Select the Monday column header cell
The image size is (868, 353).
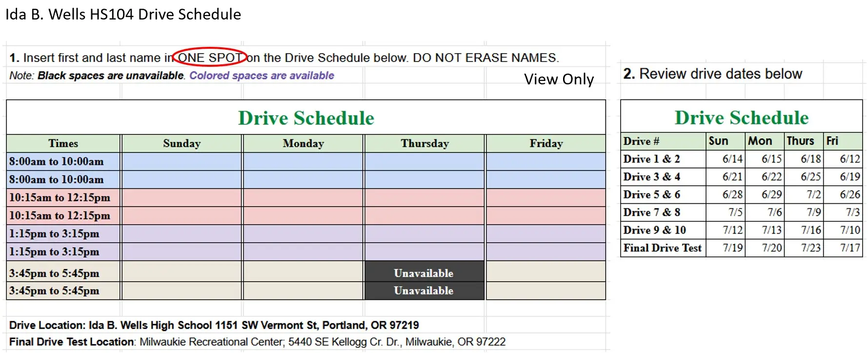click(303, 143)
